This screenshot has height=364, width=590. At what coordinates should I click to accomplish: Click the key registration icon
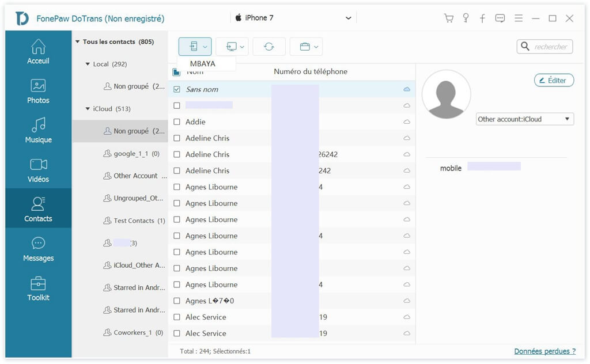[466, 18]
